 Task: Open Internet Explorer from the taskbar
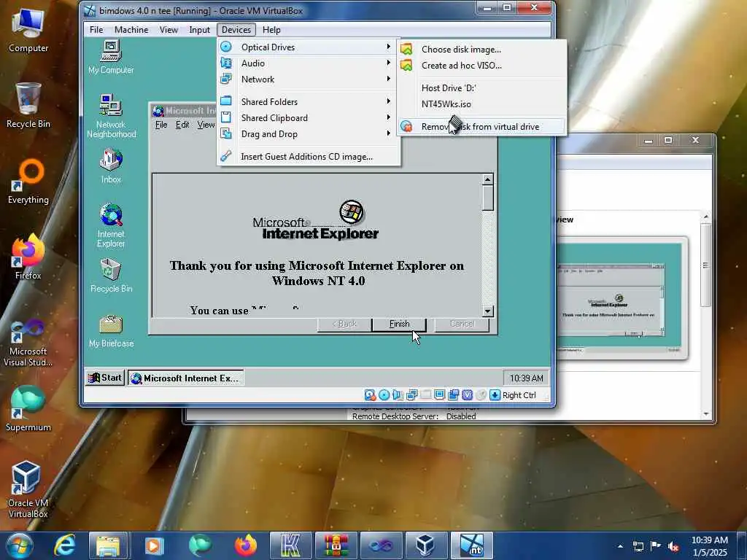click(64, 545)
